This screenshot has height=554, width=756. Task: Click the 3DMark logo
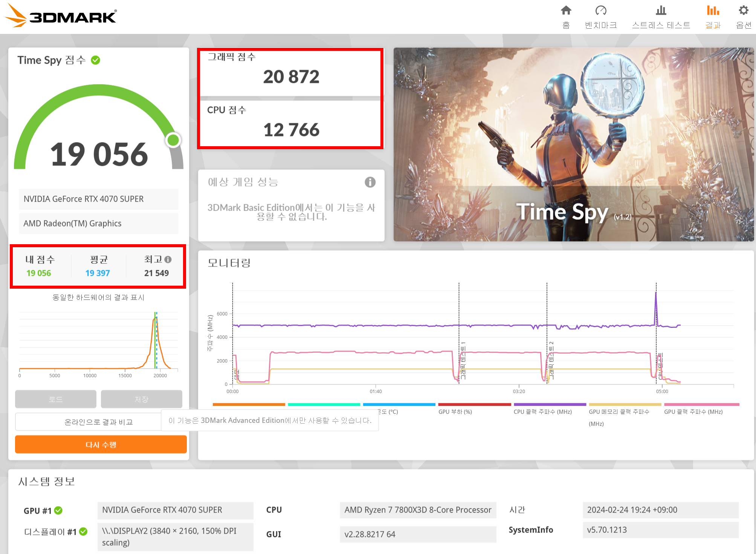tap(61, 16)
